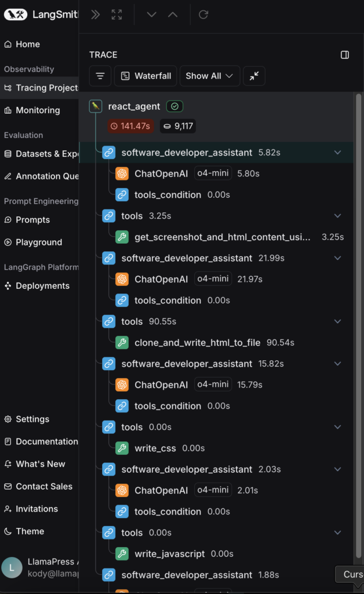The height and width of the screenshot is (594, 364).
Task: Open the Documentation link
Action: 46,441
